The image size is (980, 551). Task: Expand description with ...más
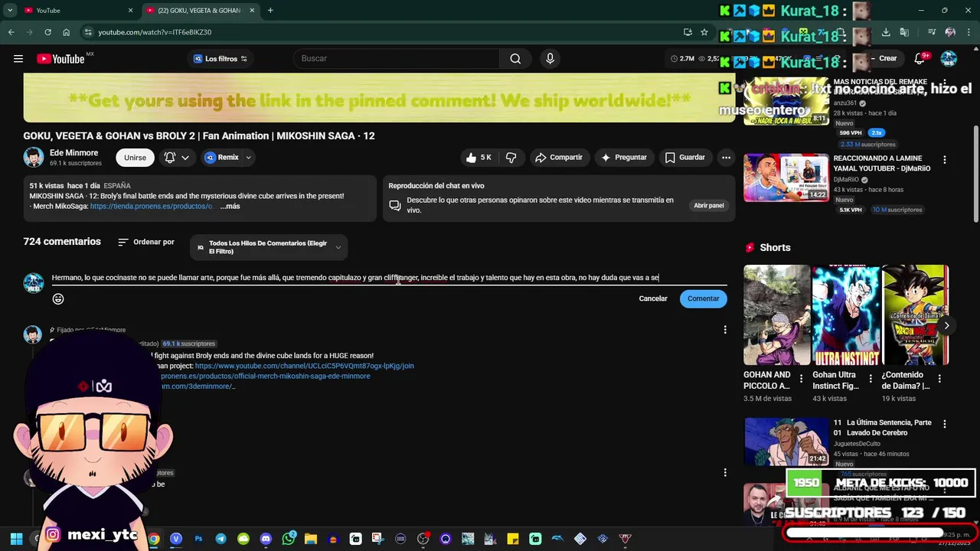pos(230,206)
